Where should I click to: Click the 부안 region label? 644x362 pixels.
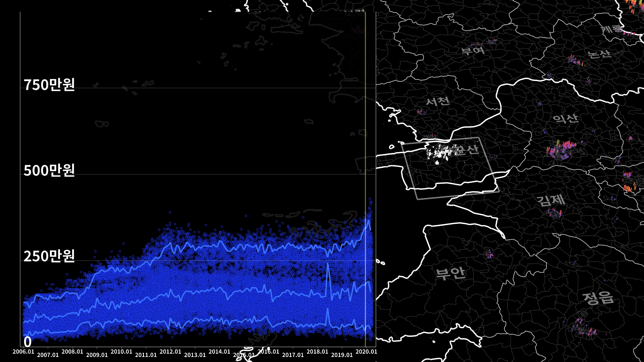point(450,273)
